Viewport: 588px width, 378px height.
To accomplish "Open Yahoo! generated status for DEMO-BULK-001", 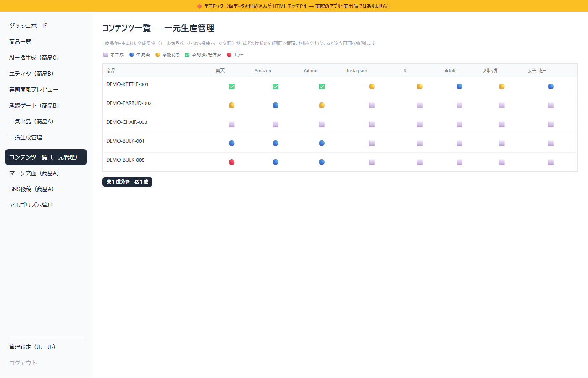I will 322,143.
